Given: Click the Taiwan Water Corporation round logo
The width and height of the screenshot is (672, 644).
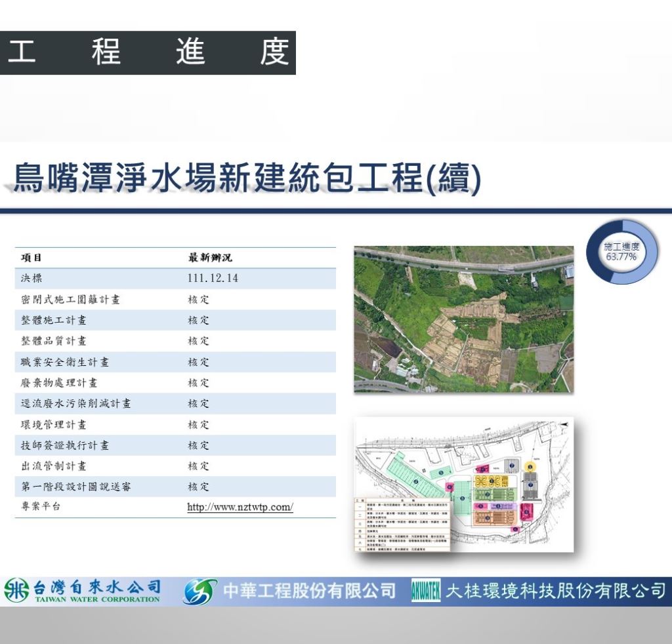Looking at the screenshot, I should [x=16, y=591].
